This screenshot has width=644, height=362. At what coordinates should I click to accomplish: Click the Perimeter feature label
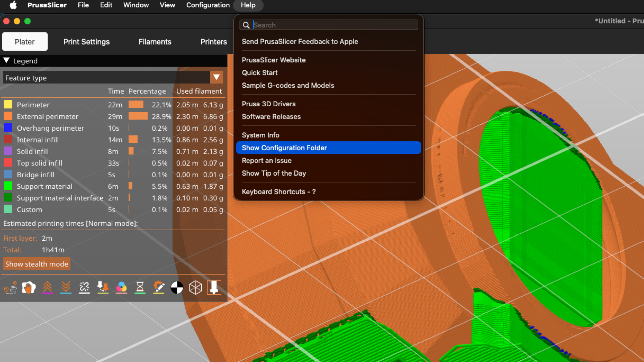point(33,105)
